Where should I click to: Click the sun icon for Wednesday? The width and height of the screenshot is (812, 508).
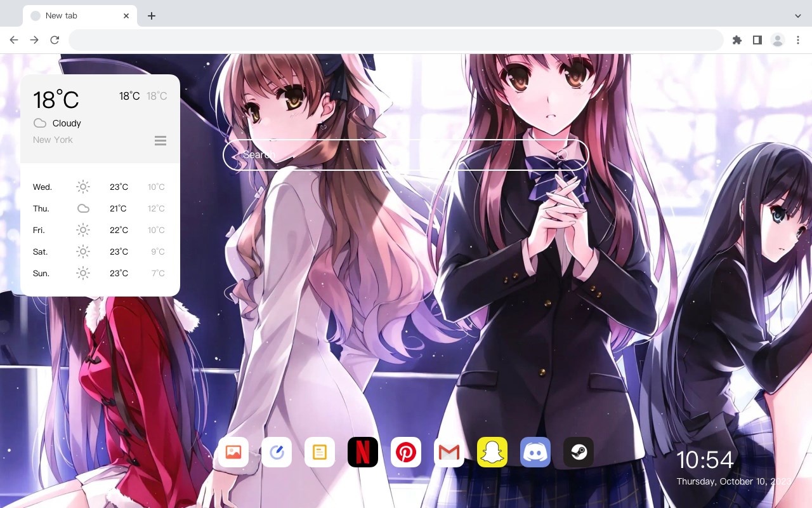pos(83,187)
